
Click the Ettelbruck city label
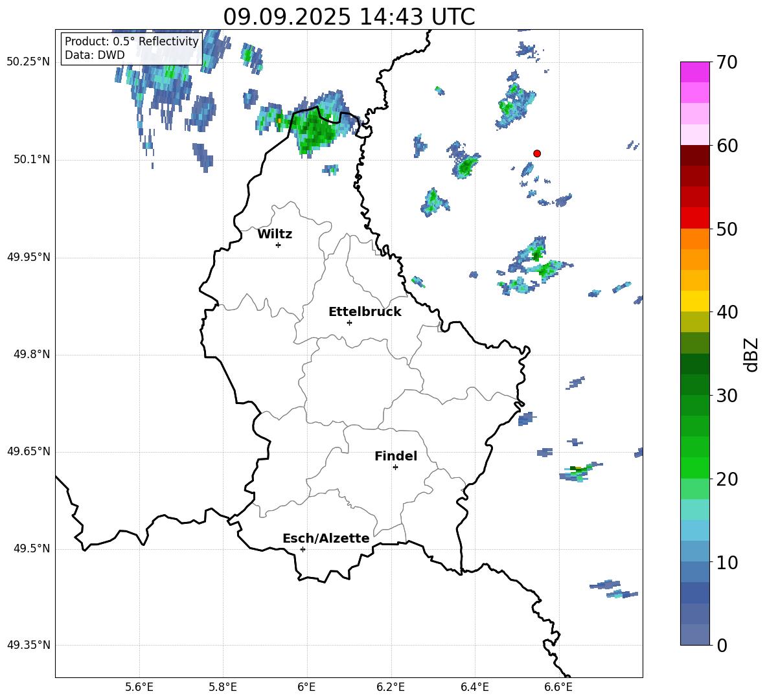365,312
